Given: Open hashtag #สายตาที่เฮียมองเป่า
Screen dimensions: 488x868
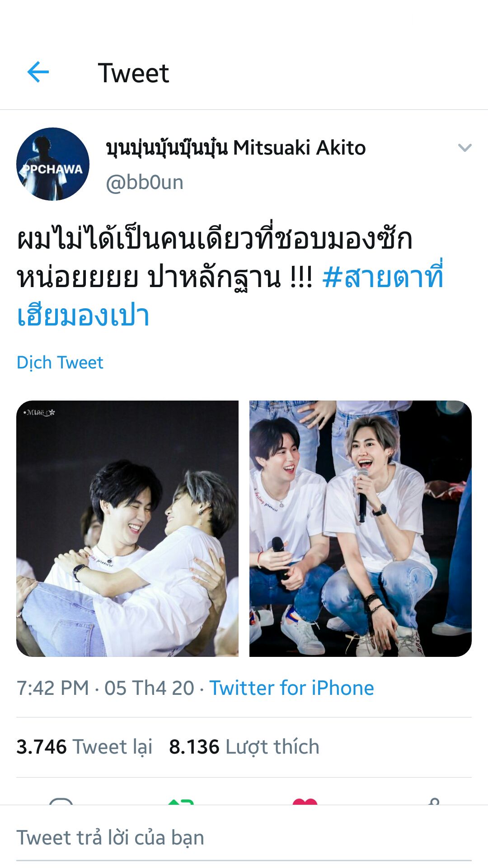Looking at the screenshot, I should pos(230,296).
